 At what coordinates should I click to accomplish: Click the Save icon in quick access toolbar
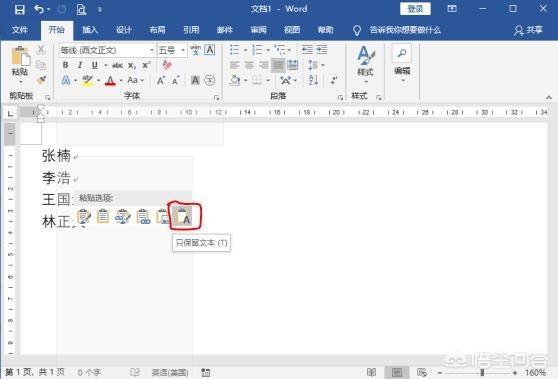point(20,9)
